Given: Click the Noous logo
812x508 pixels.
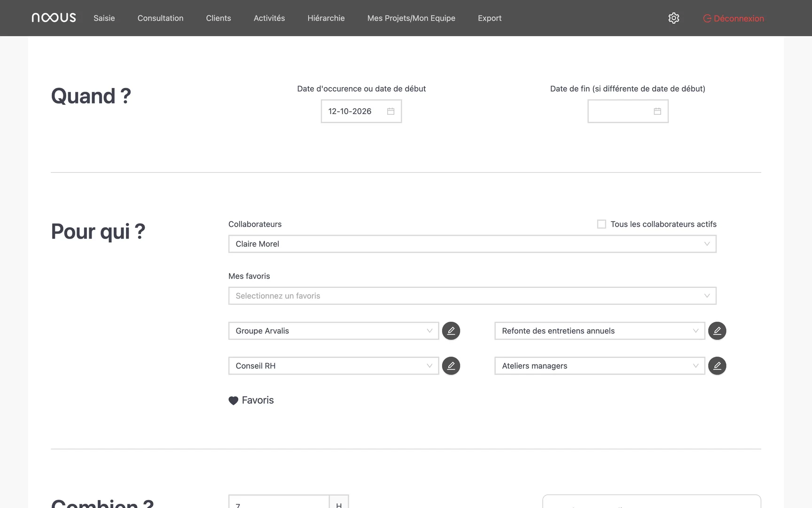Looking at the screenshot, I should coord(54,18).
